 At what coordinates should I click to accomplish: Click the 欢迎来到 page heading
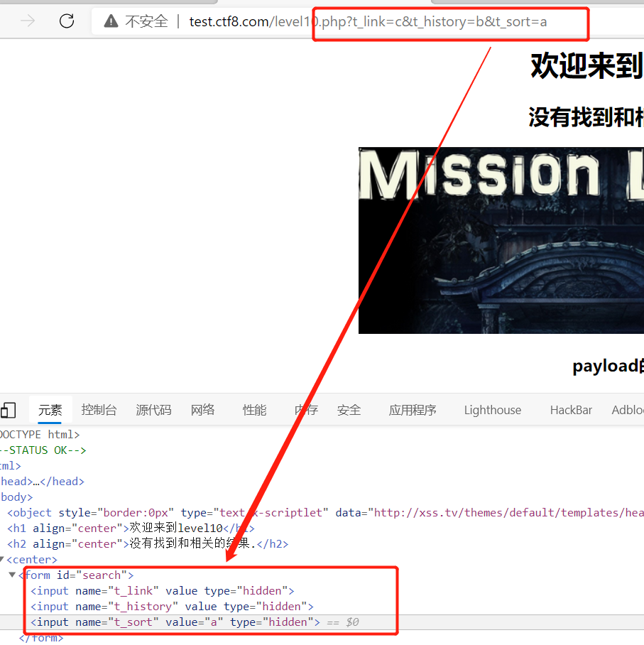(x=586, y=66)
